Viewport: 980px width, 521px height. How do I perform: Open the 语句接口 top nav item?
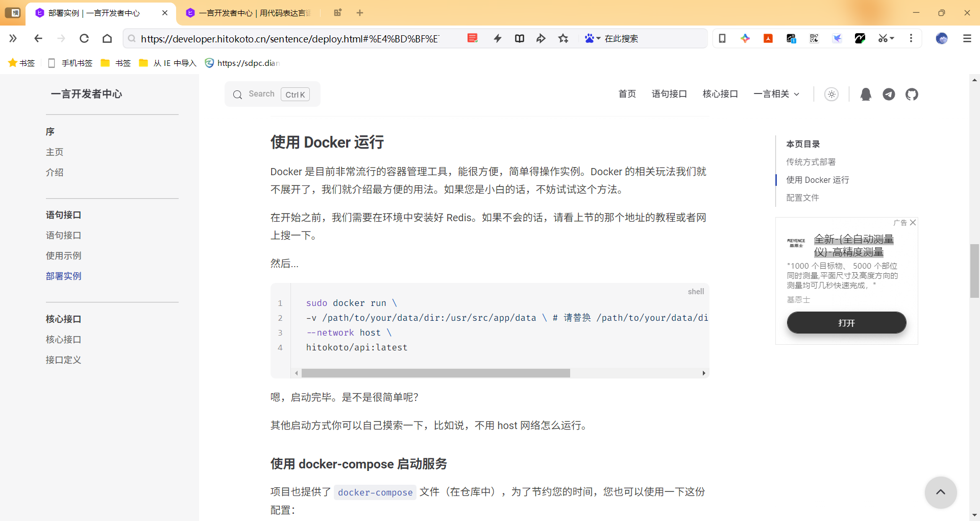669,94
